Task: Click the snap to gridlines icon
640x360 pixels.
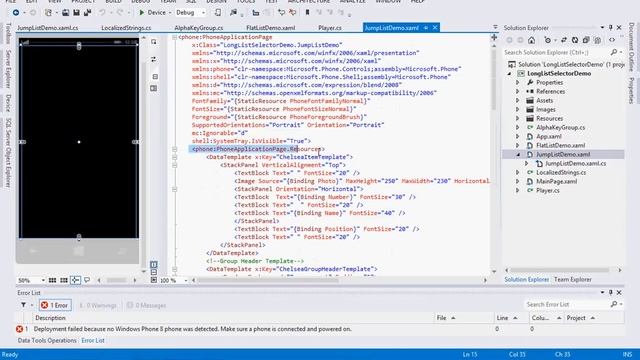Action: [x=64, y=280]
